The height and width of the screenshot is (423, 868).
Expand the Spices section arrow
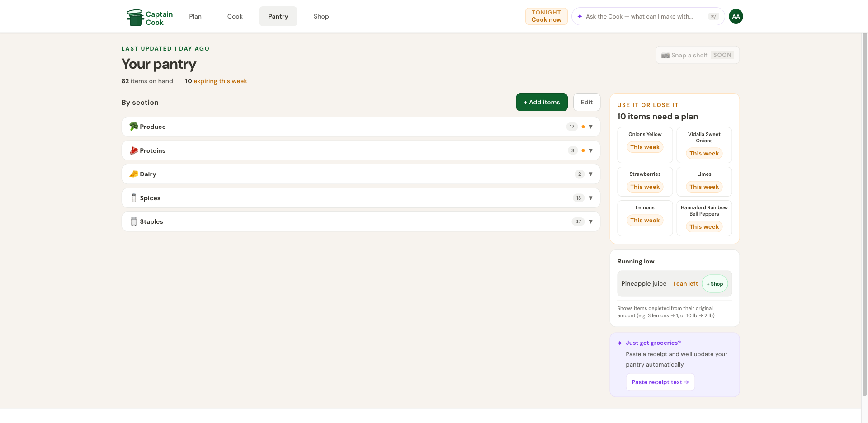[590, 198]
